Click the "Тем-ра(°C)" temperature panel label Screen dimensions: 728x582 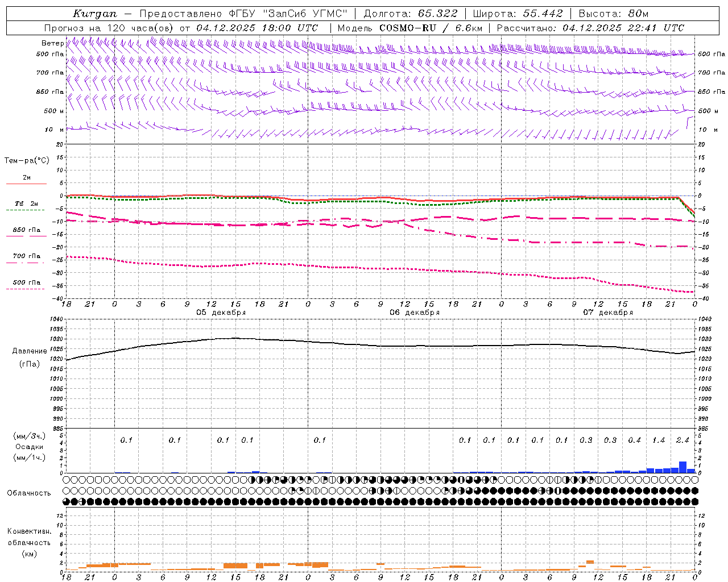(x=27, y=161)
